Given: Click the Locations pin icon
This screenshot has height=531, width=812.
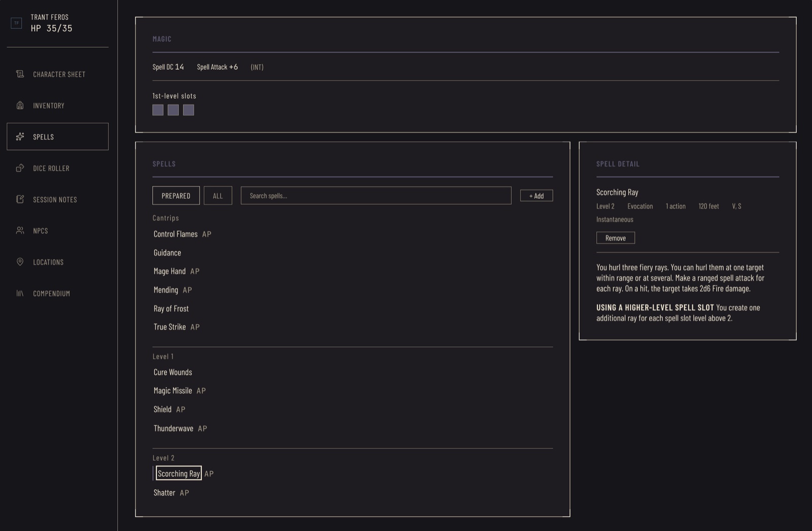Looking at the screenshot, I should tap(20, 262).
